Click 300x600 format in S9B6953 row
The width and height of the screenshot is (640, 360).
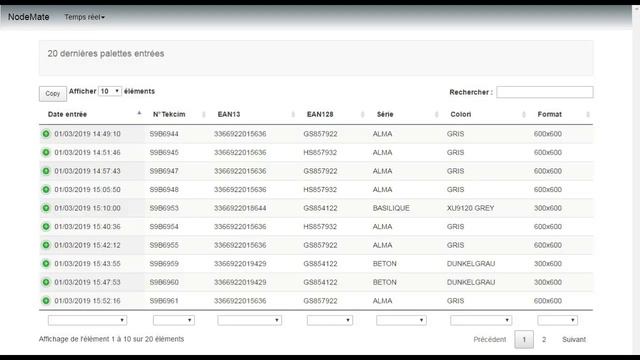(x=548, y=208)
